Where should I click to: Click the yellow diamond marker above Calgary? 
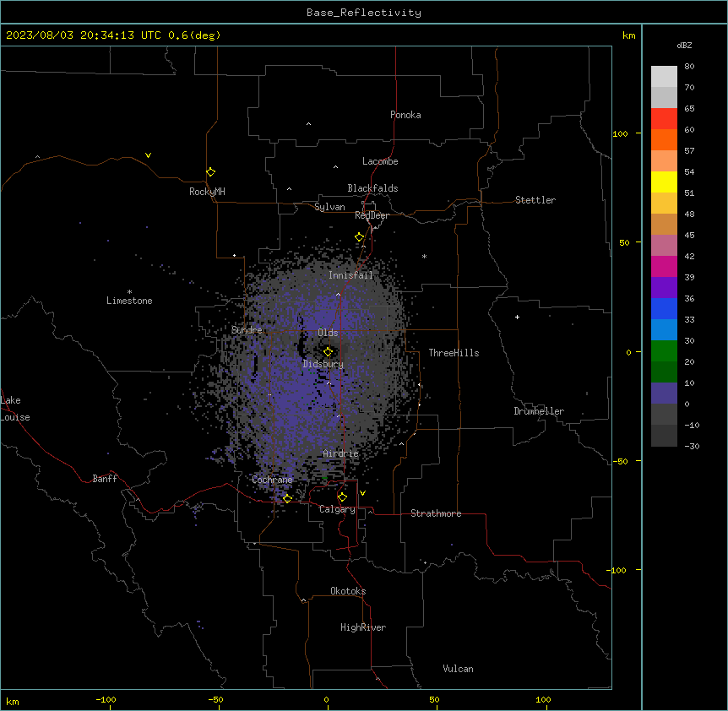342,497
